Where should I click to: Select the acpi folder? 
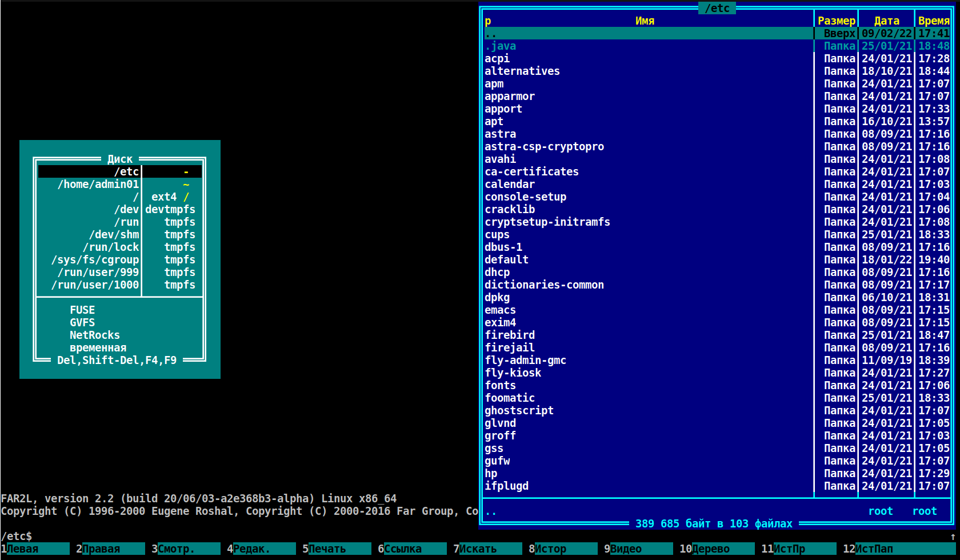click(717, 58)
